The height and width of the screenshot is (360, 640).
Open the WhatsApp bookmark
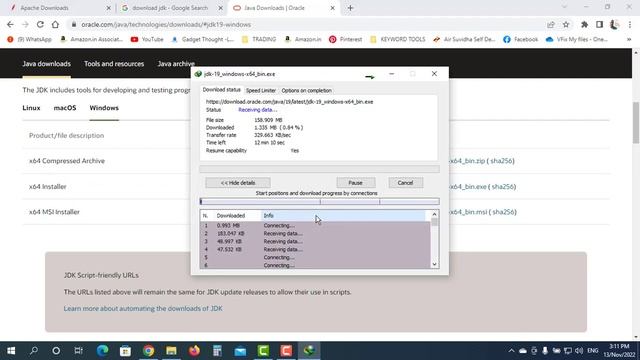click(29, 39)
